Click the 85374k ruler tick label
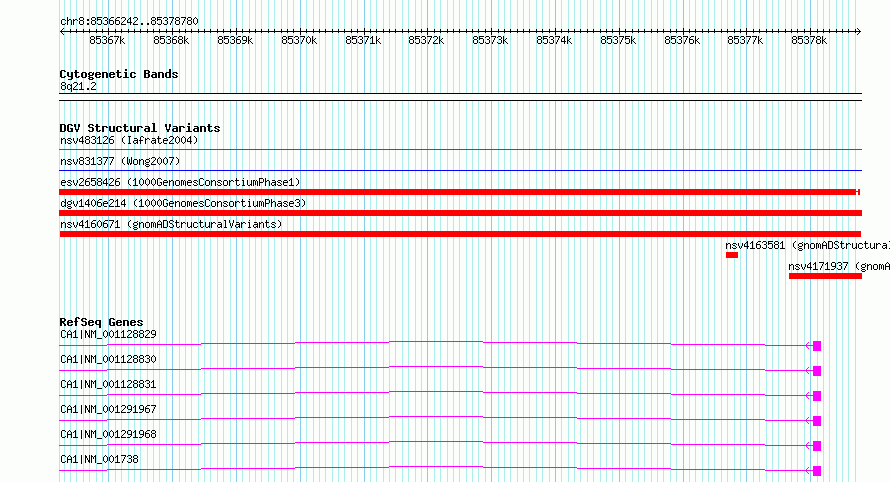This screenshot has width=890, height=482. click(555, 40)
